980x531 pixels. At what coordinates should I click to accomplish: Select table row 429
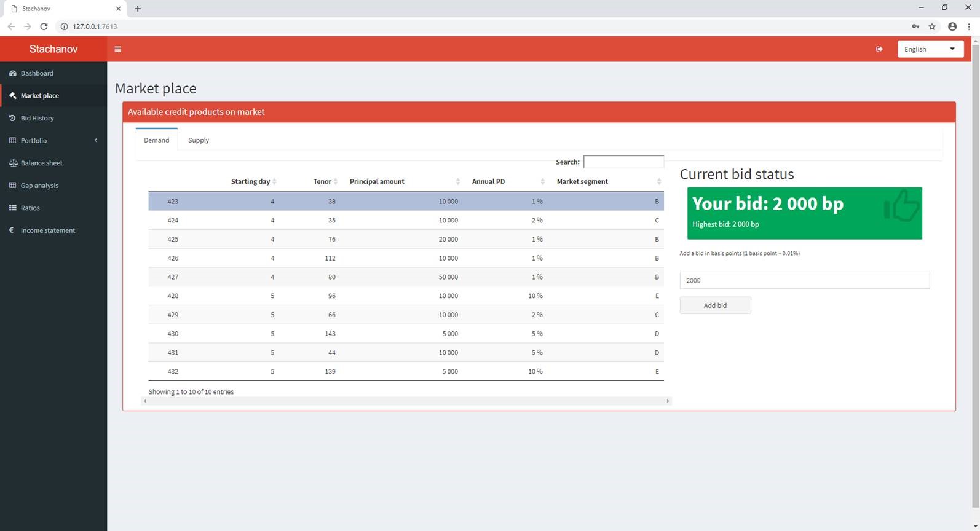click(x=406, y=315)
